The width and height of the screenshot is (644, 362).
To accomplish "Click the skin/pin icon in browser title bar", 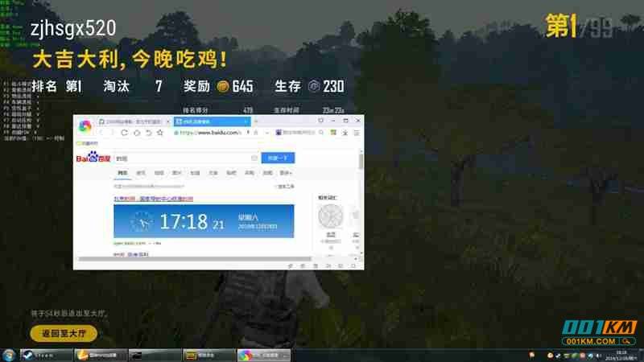I will 320,121.
